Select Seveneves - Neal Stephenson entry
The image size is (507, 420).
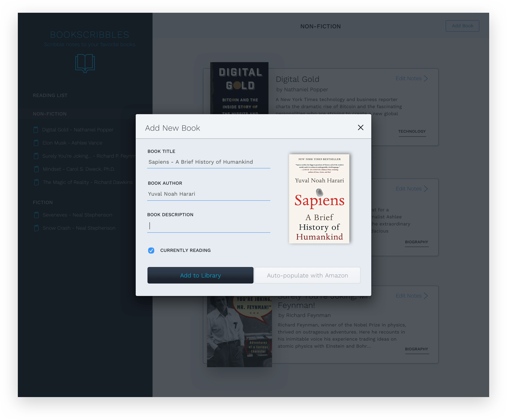pos(77,215)
